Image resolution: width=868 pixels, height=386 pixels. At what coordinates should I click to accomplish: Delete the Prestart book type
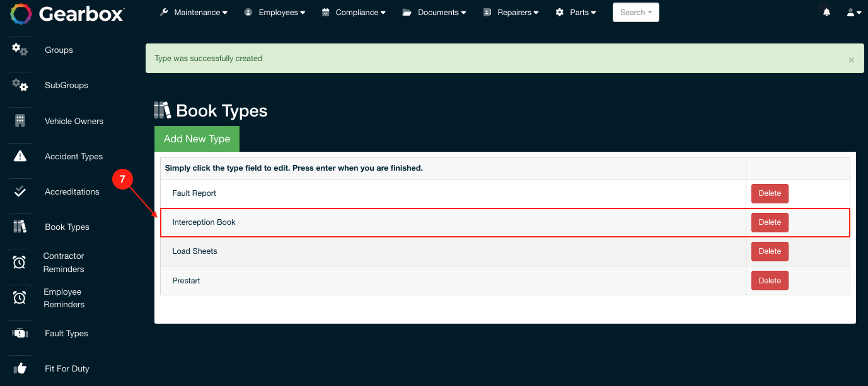pos(769,281)
